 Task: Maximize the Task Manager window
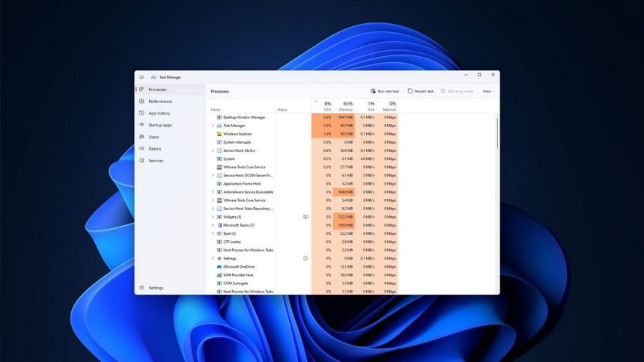click(479, 75)
